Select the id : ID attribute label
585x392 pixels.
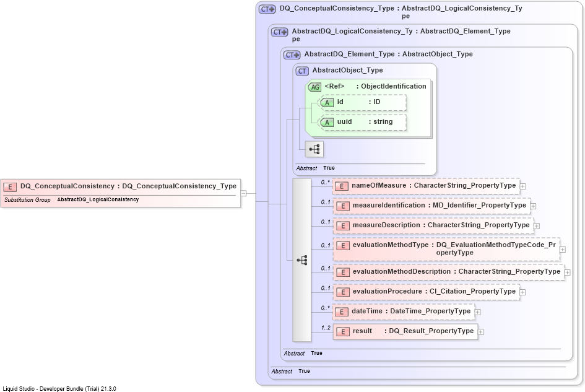pyautogui.click(x=358, y=102)
